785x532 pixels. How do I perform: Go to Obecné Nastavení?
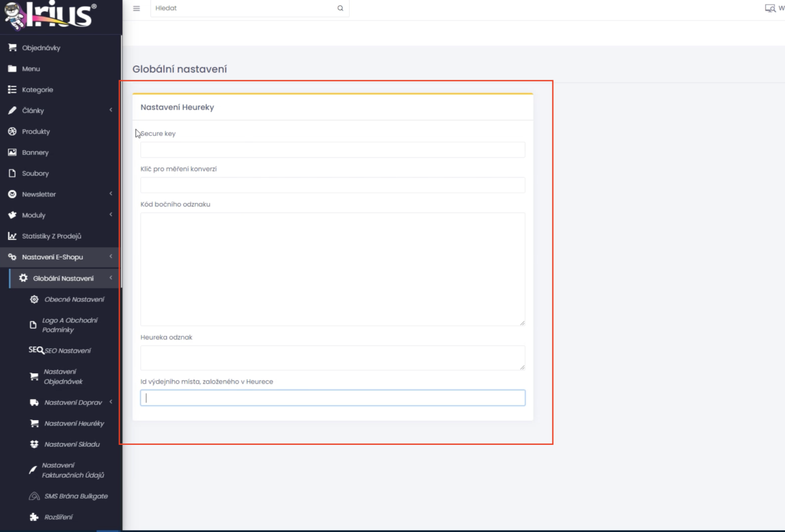tap(74, 299)
